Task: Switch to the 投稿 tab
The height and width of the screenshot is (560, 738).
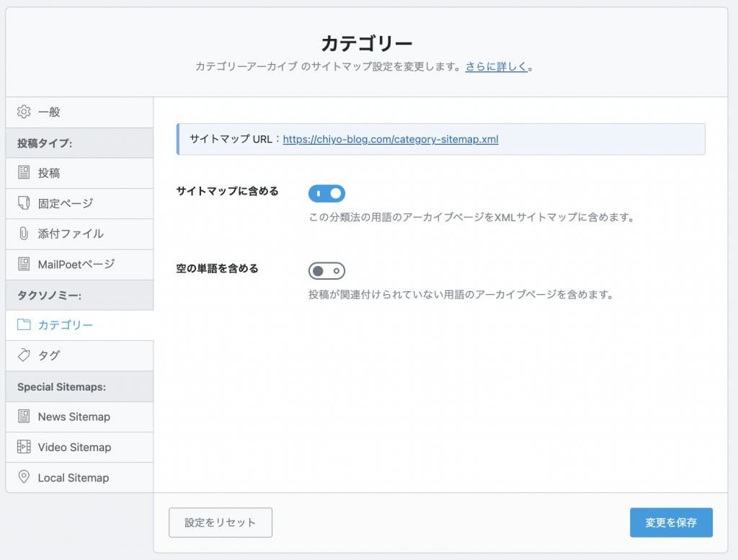Action: (x=79, y=173)
